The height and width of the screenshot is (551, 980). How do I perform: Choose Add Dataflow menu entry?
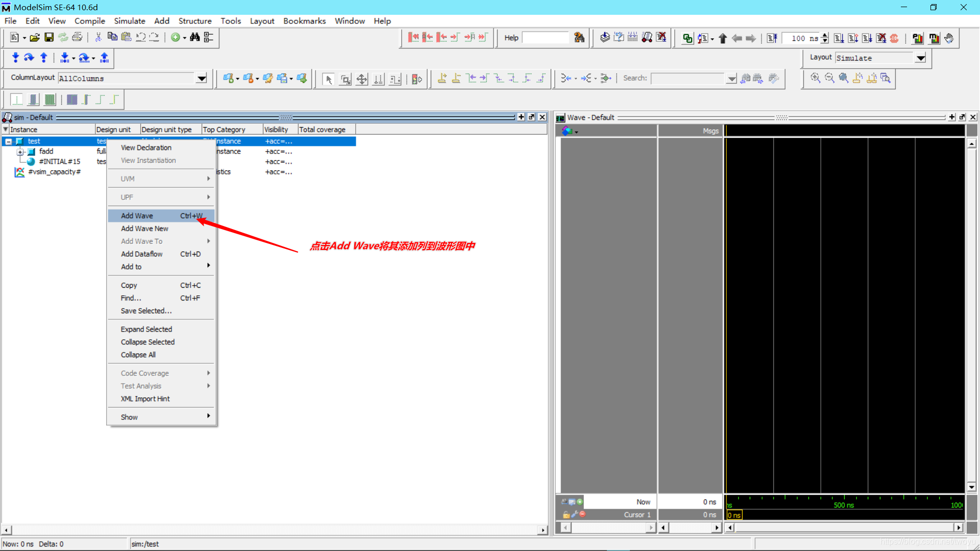point(161,254)
